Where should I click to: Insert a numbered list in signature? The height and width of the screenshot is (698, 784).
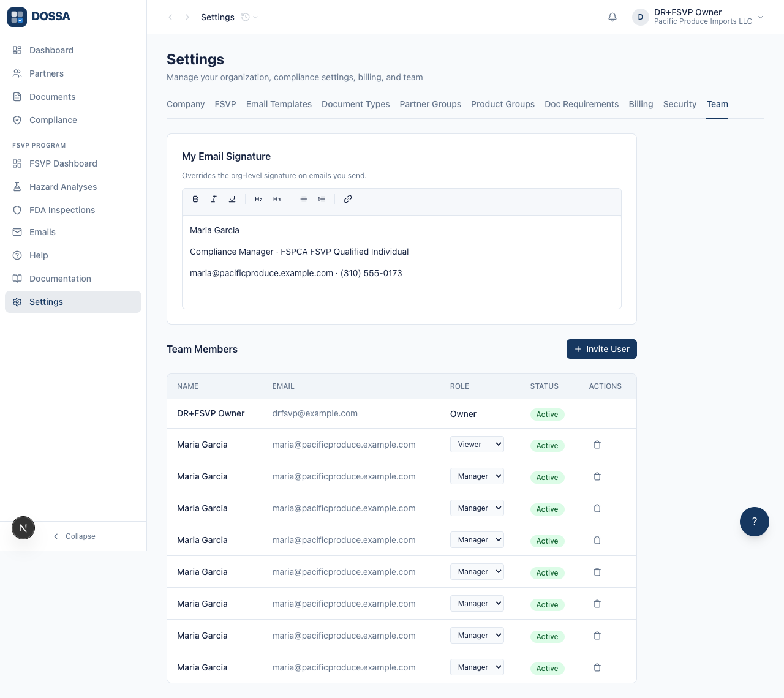point(322,199)
